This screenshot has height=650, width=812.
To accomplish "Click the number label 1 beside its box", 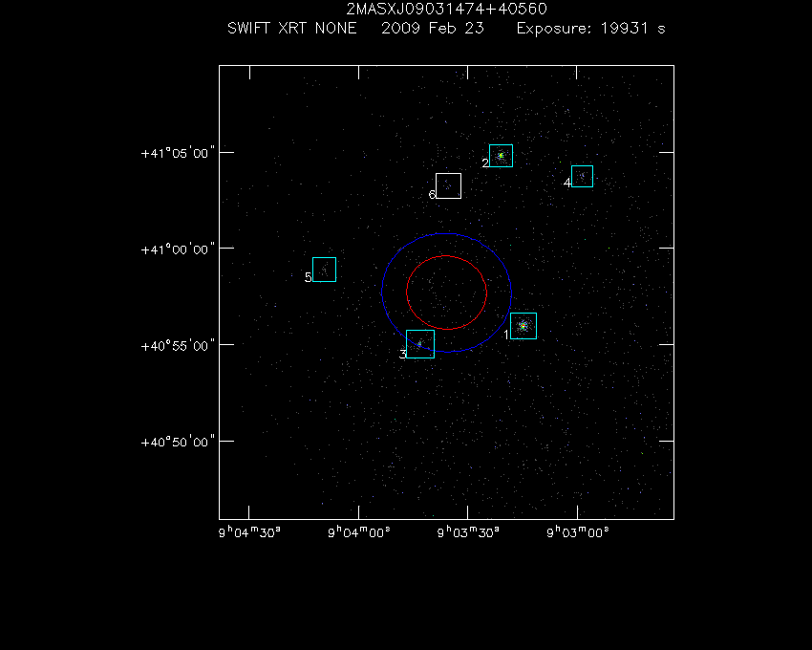I will (x=506, y=335).
